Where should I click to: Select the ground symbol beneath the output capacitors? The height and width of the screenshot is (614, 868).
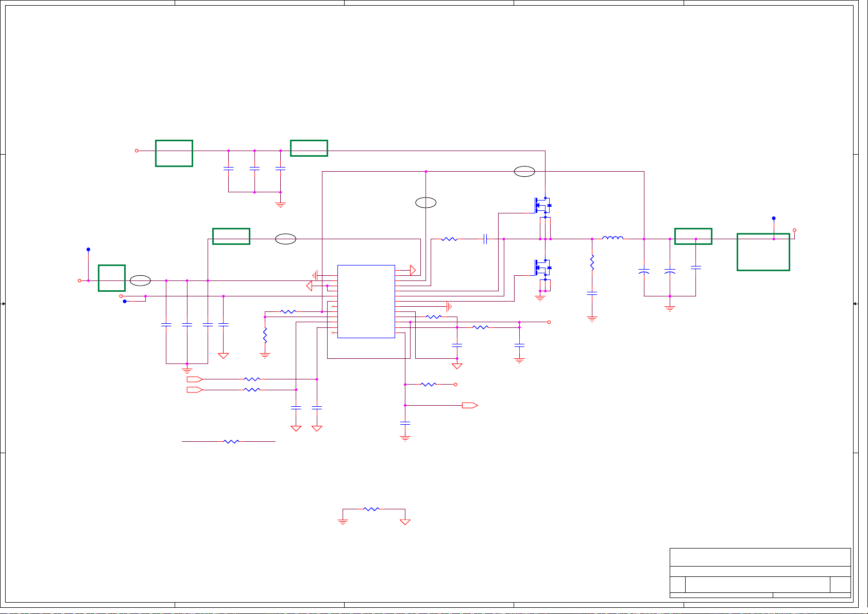(x=670, y=308)
